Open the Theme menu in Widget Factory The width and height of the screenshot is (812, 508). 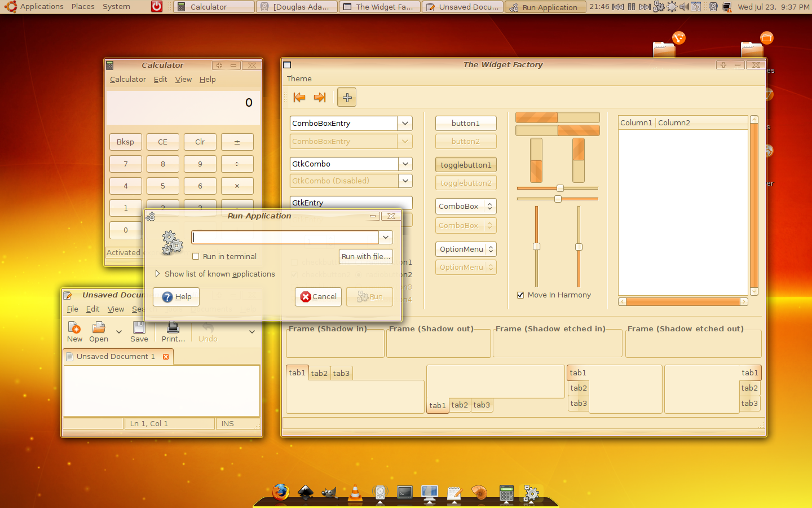[x=299, y=78]
